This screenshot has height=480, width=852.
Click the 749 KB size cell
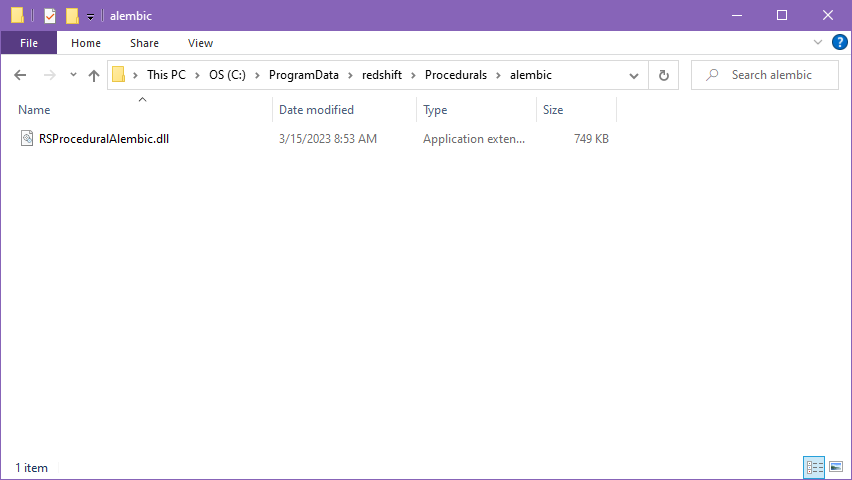tap(591, 139)
